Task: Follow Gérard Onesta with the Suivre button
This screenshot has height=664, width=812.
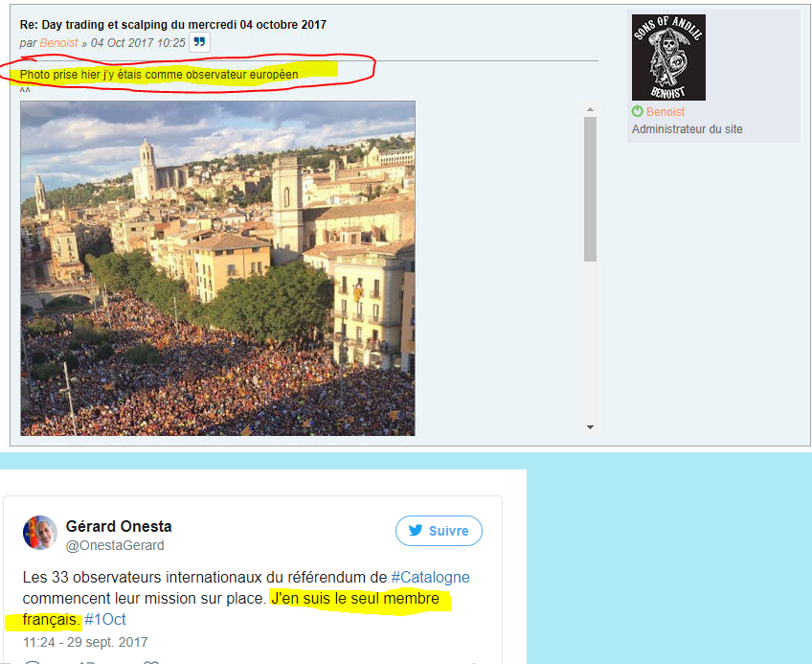Action: pyautogui.click(x=439, y=531)
